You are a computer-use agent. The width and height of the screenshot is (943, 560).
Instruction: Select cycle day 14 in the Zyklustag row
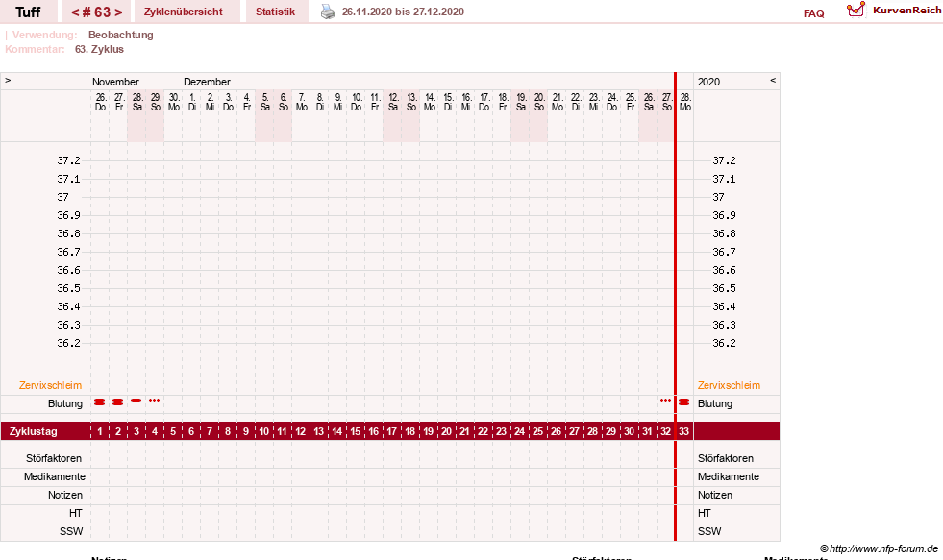[x=336, y=431]
